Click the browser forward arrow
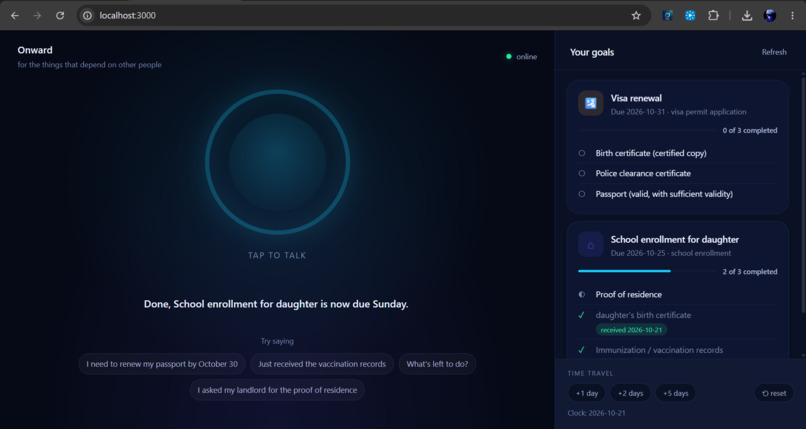The image size is (806, 429). (x=37, y=15)
